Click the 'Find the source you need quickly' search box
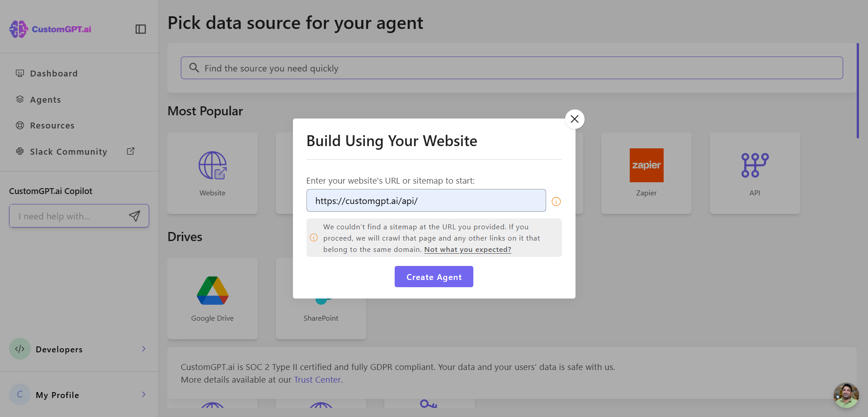This screenshot has width=868, height=417. click(x=512, y=68)
